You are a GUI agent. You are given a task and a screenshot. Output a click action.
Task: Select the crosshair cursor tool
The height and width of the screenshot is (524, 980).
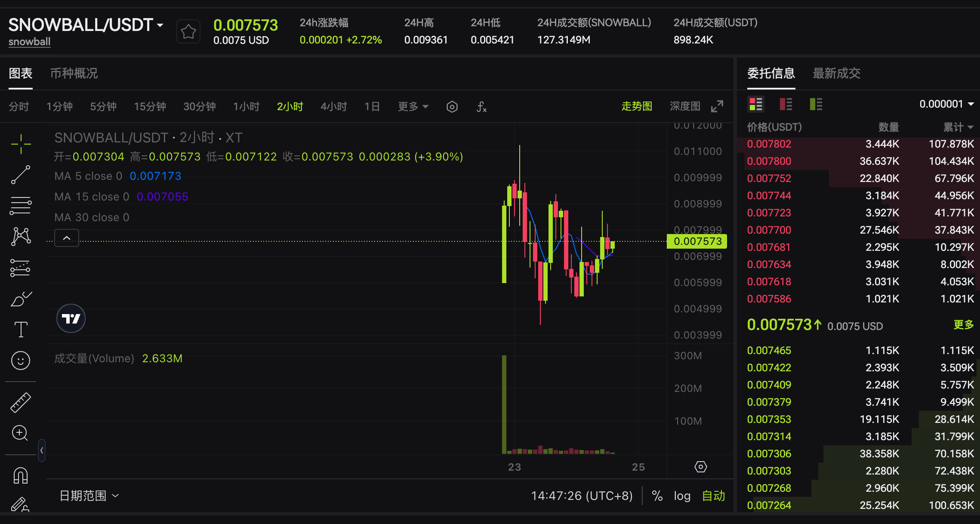pos(20,144)
